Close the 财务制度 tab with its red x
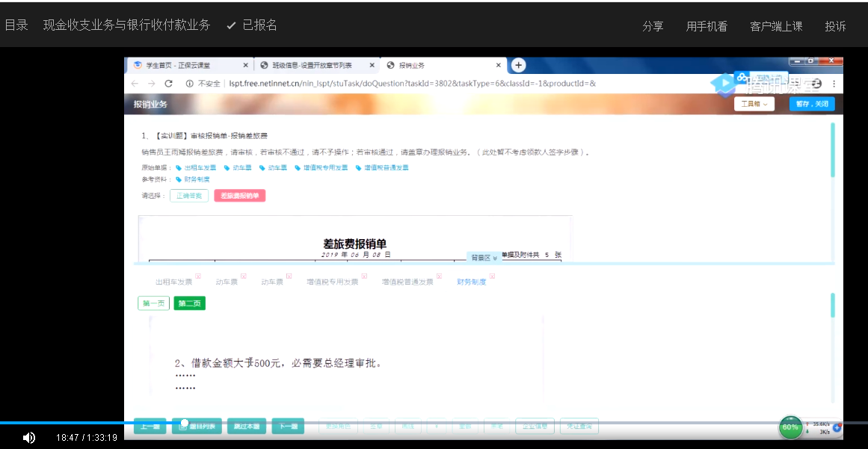This screenshot has height=449, width=868. click(493, 276)
